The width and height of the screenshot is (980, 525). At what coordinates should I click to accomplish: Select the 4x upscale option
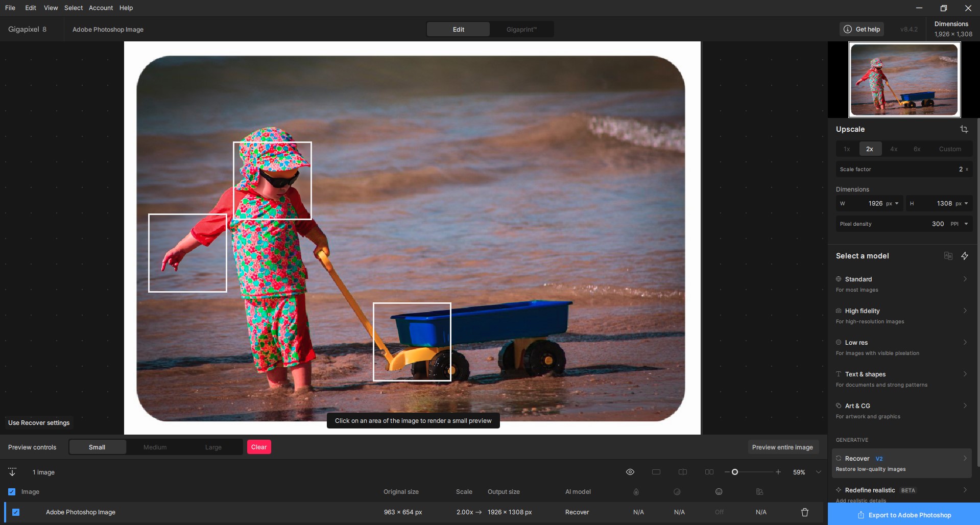pos(894,149)
